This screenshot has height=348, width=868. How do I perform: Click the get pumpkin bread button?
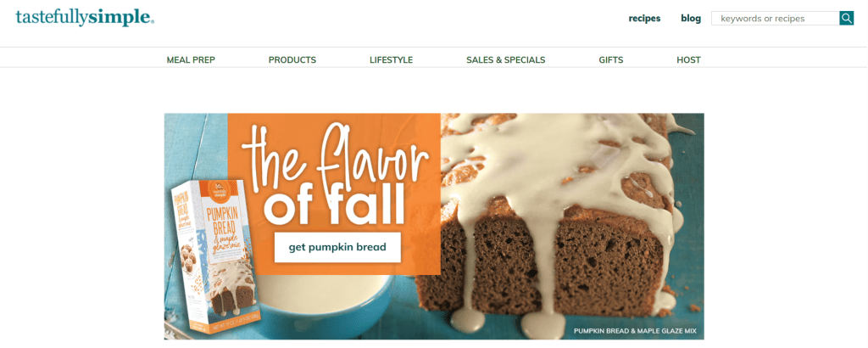click(337, 247)
